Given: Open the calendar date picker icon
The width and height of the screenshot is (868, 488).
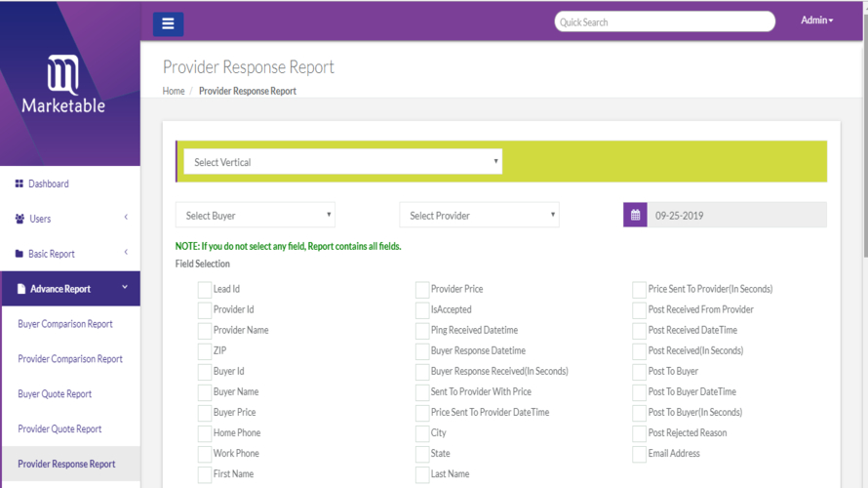Looking at the screenshot, I should tap(635, 215).
